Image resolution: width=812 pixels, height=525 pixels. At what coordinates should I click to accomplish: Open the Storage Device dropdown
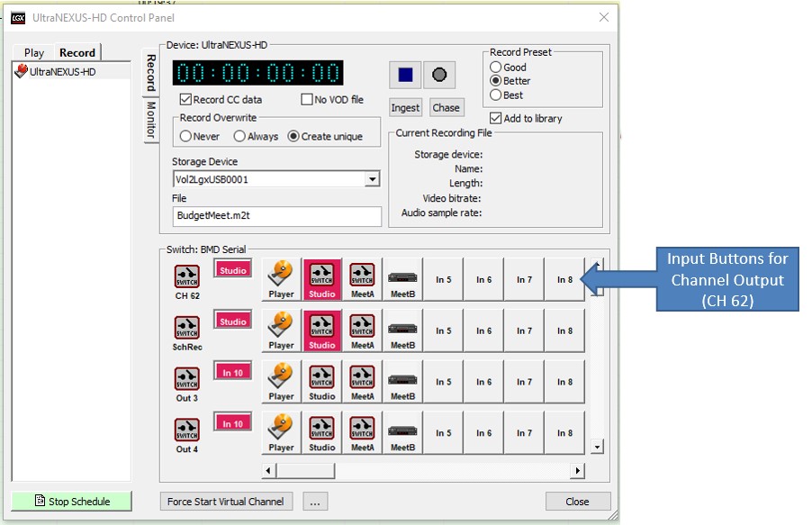tap(373, 179)
